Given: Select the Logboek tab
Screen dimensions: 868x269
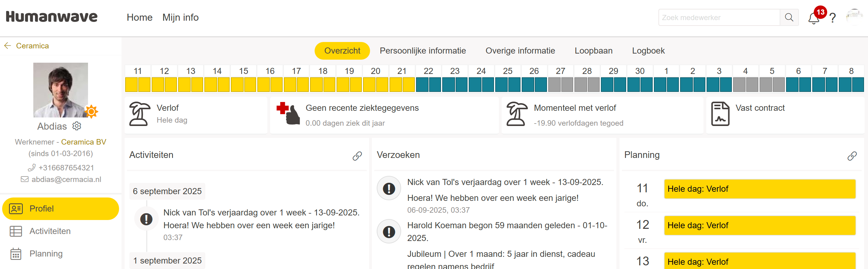Looking at the screenshot, I should (x=648, y=51).
